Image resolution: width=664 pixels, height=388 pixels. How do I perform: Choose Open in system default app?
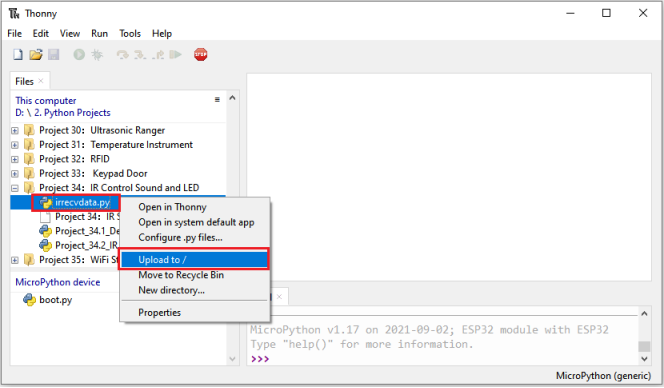(x=195, y=222)
